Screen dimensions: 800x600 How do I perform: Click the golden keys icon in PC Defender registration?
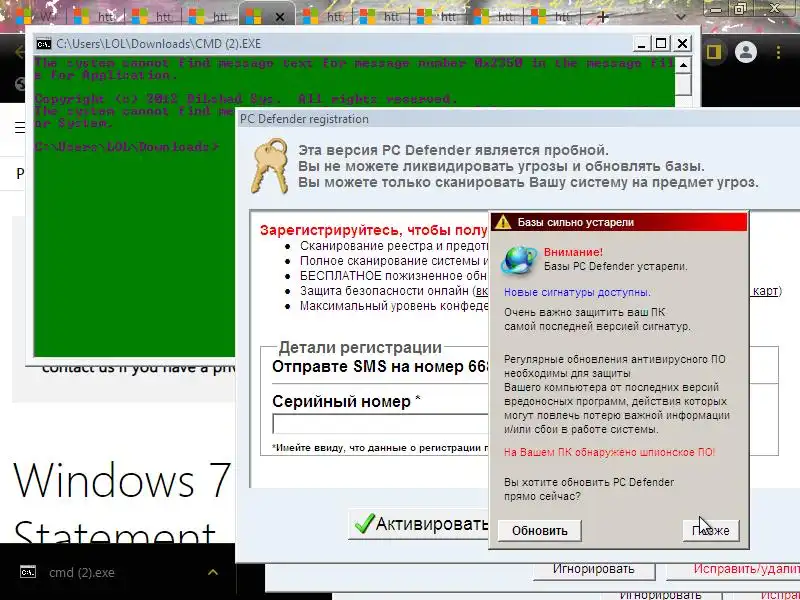(269, 165)
